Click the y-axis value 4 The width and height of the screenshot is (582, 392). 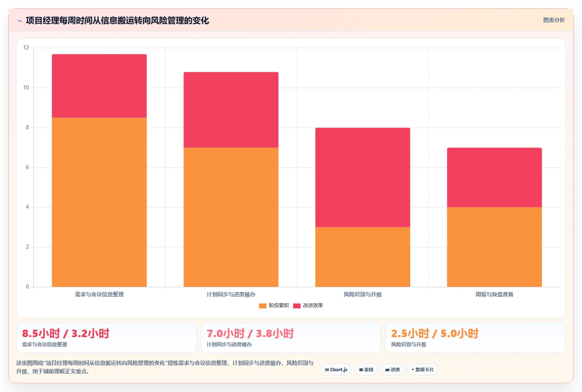[x=27, y=207]
